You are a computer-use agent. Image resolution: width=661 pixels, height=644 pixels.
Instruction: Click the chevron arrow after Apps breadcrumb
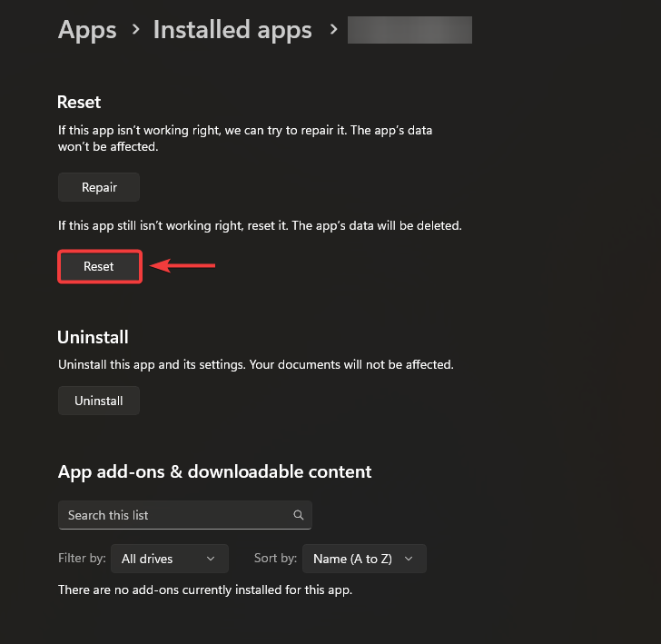(135, 29)
